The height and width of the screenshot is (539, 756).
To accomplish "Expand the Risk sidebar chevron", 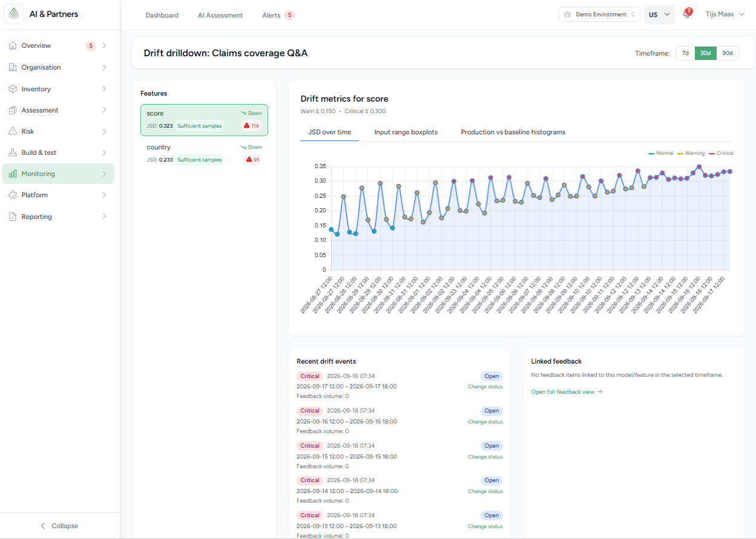I will coord(104,131).
